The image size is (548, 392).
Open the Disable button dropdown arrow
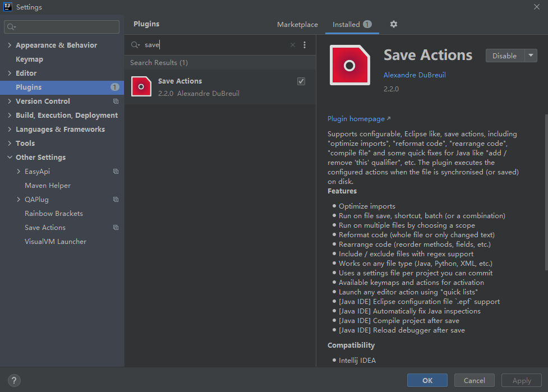[x=531, y=56]
